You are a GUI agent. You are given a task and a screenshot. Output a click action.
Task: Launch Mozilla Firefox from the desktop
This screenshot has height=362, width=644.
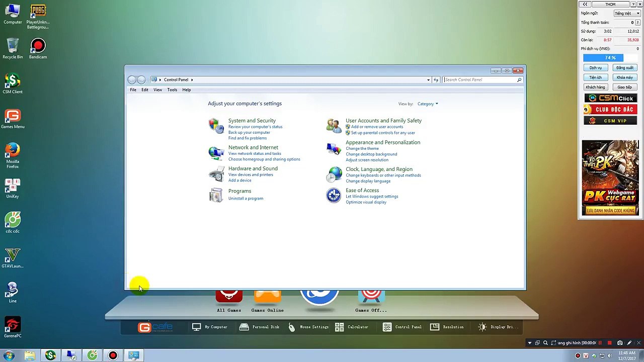[13, 155]
